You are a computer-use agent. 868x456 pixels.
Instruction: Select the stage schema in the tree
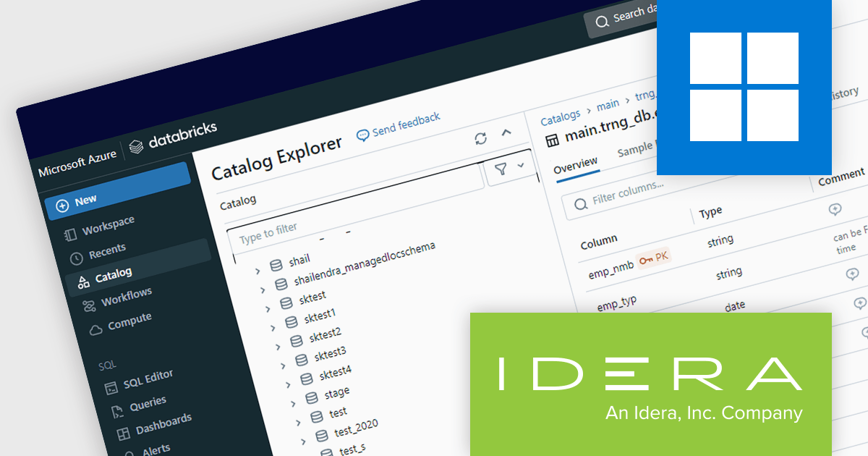(337, 393)
